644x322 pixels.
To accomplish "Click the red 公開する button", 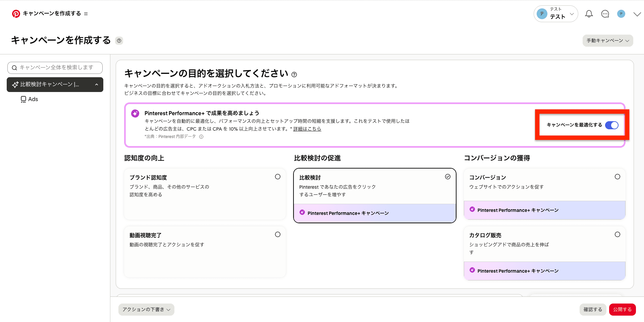I will (623, 310).
